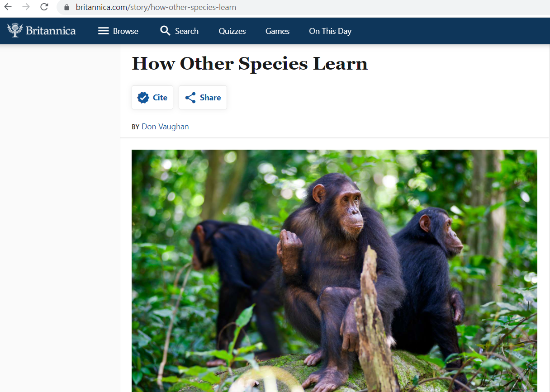Open the Search label in navbar

click(187, 31)
